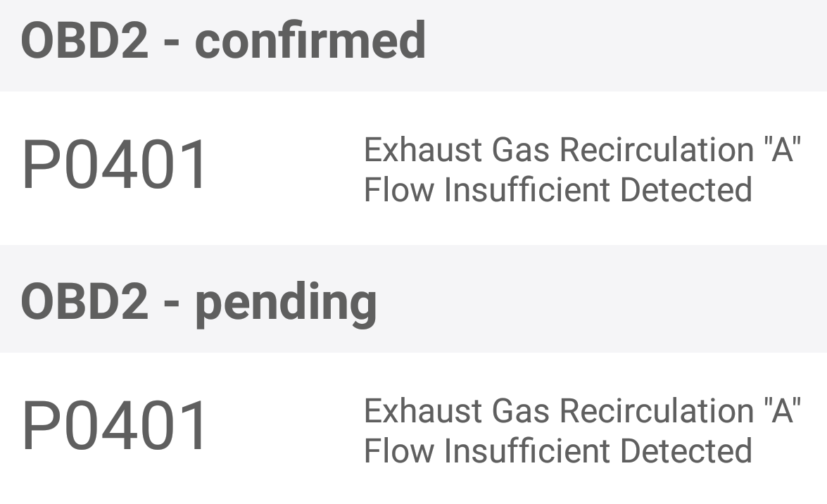Click "Exhaust Gas Recirculation" in the confirmed row
The image size is (827, 504).
(x=557, y=150)
